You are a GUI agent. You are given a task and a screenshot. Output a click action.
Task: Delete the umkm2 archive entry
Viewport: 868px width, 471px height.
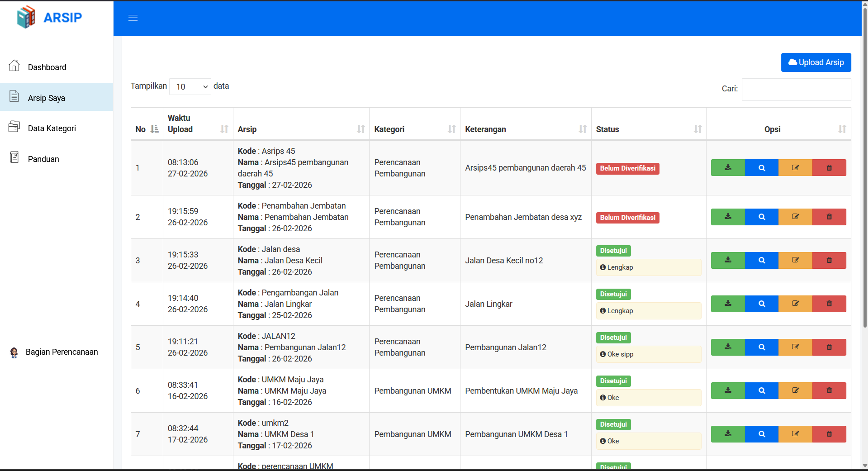click(829, 434)
